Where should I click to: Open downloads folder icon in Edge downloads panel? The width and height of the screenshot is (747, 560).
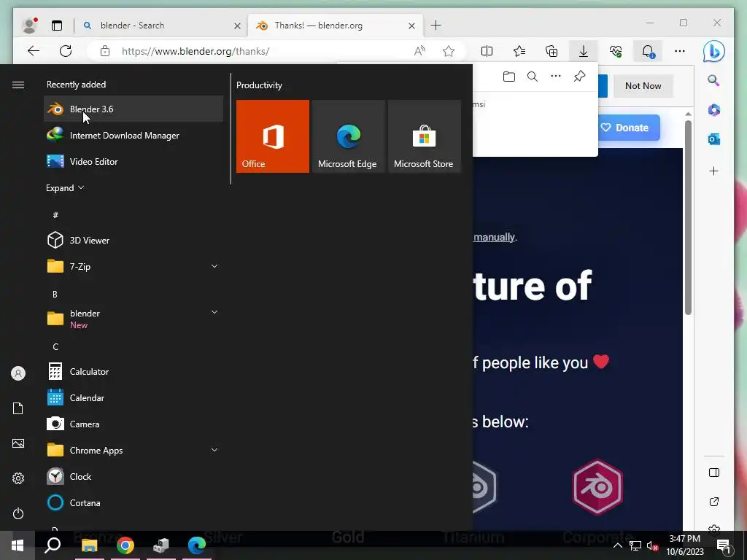tap(508, 76)
